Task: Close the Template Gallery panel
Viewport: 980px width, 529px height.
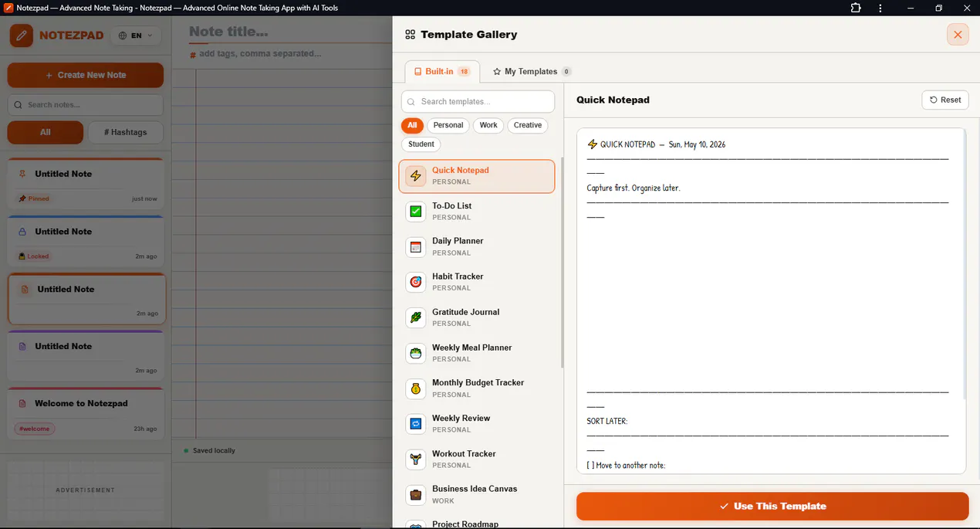Action: point(958,35)
